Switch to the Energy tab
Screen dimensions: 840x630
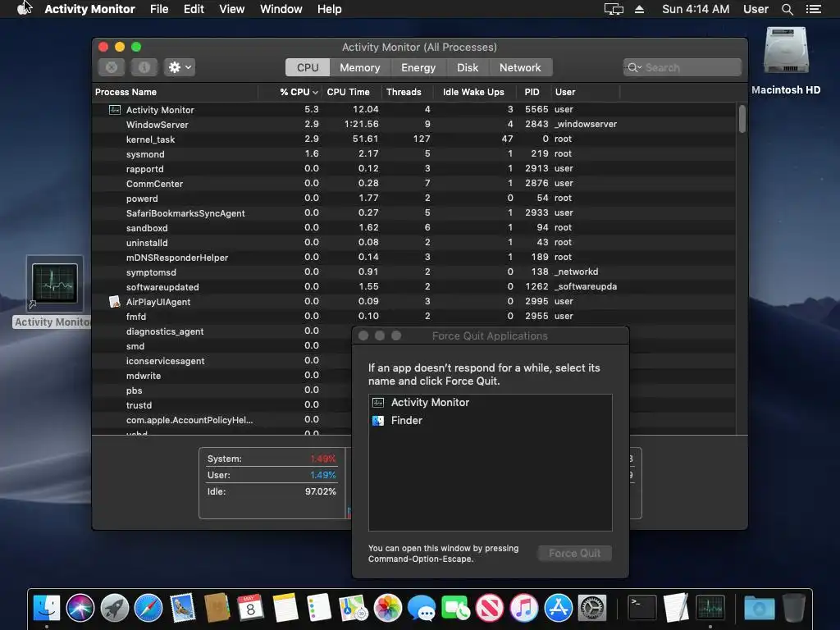pyautogui.click(x=418, y=67)
